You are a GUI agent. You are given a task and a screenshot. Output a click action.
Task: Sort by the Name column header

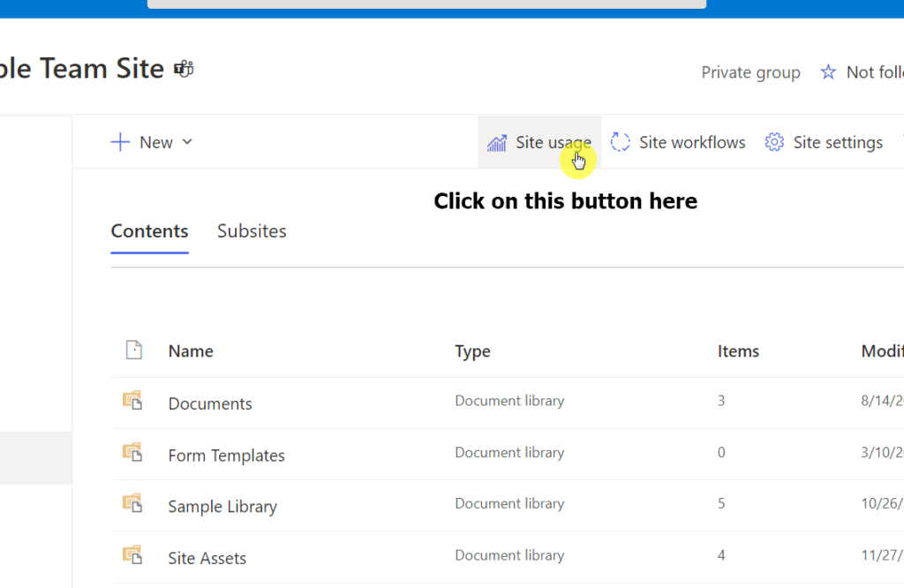(191, 351)
